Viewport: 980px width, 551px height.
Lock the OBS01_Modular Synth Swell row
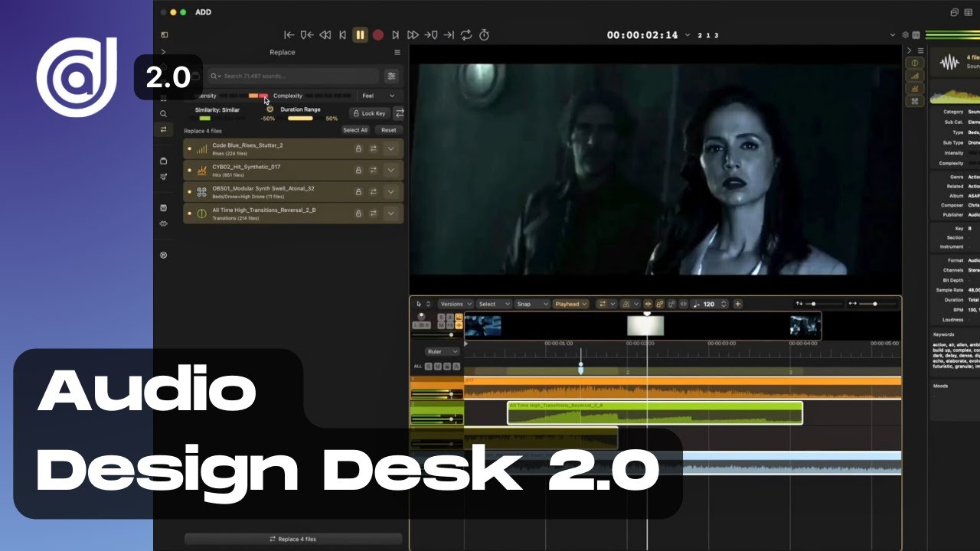click(x=358, y=191)
